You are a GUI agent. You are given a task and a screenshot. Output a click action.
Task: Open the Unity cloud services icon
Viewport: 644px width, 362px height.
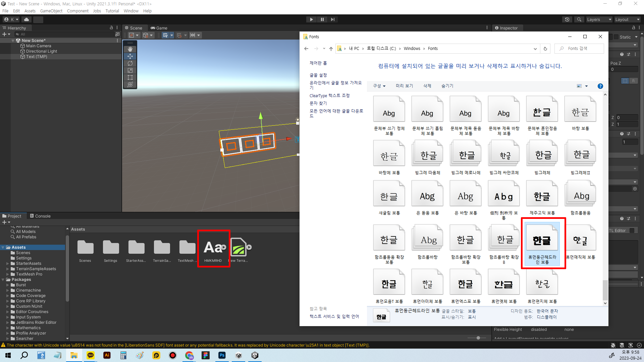26,19
